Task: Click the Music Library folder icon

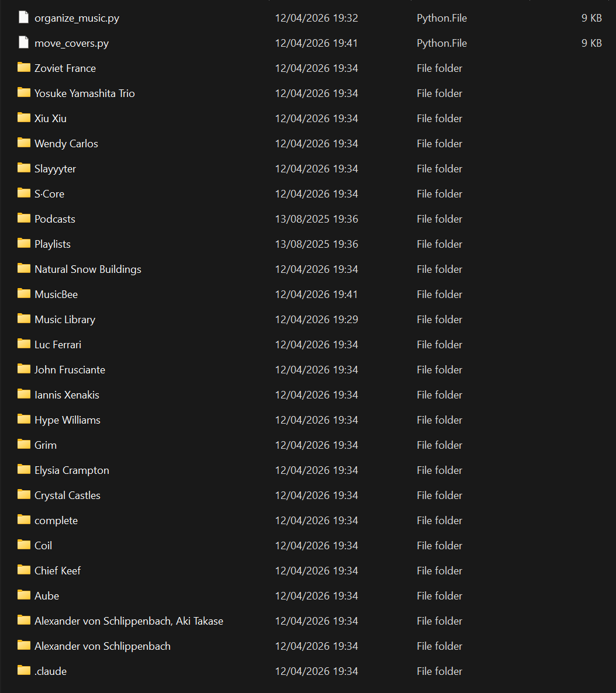Action: click(24, 318)
